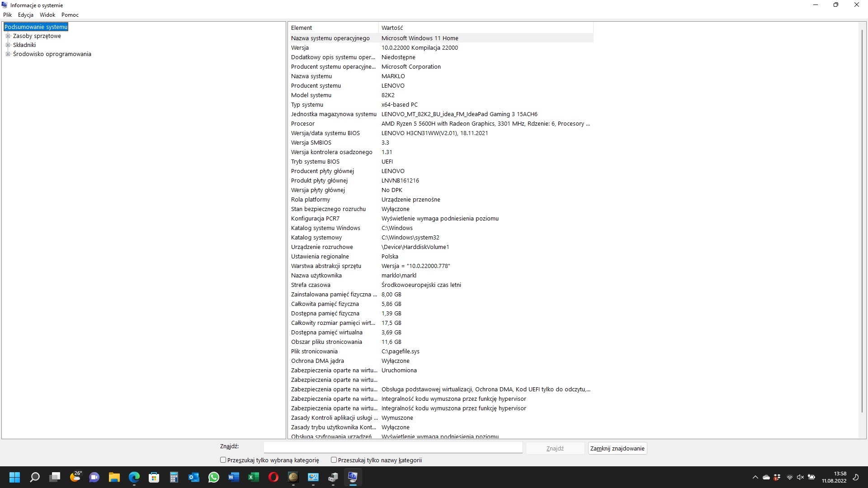This screenshot has height=488, width=868.
Task: Select the 'Dostępna pamięć wirtualna' row
Action: point(441,333)
